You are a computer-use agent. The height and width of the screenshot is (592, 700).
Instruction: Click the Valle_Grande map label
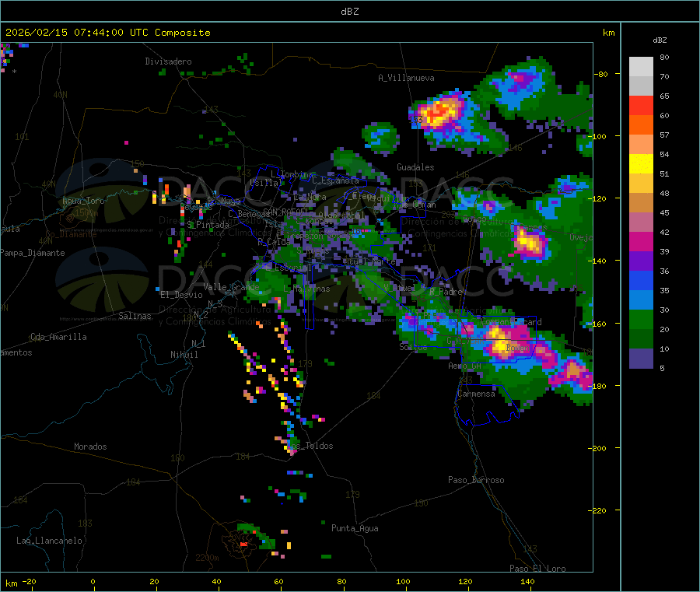point(231,286)
